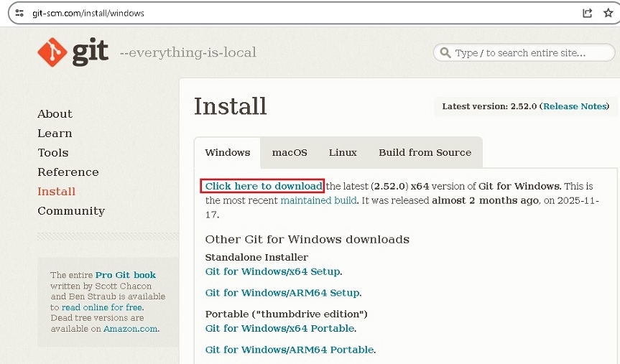Switch to the macOS tab
620x364 pixels.
coord(290,152)
